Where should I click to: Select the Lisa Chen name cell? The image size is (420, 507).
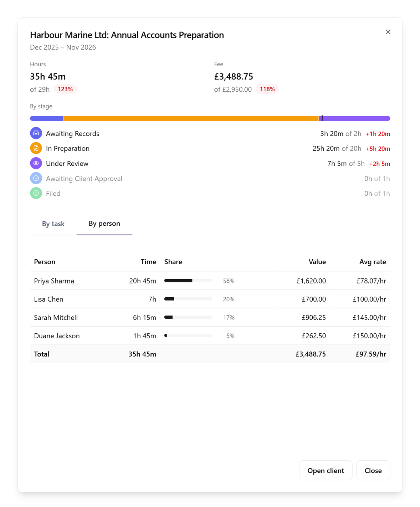pos(48,299)
